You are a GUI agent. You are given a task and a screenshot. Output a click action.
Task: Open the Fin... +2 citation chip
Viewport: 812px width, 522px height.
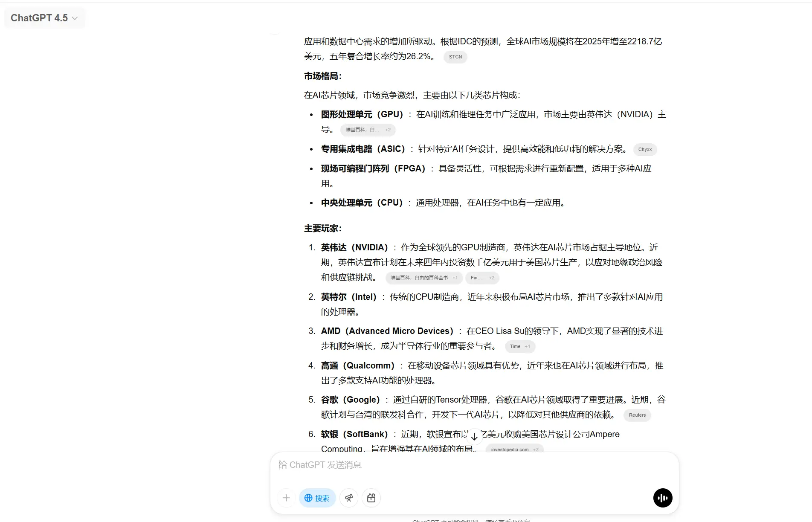482,278
